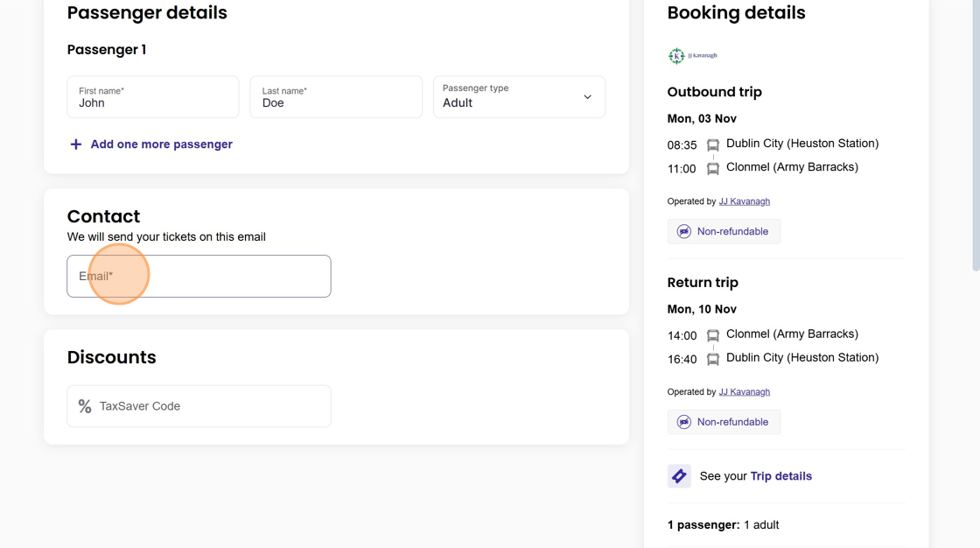
Task: Click the plus icon to add passenger
Action: pyautogui.click(x=76, y=144)
